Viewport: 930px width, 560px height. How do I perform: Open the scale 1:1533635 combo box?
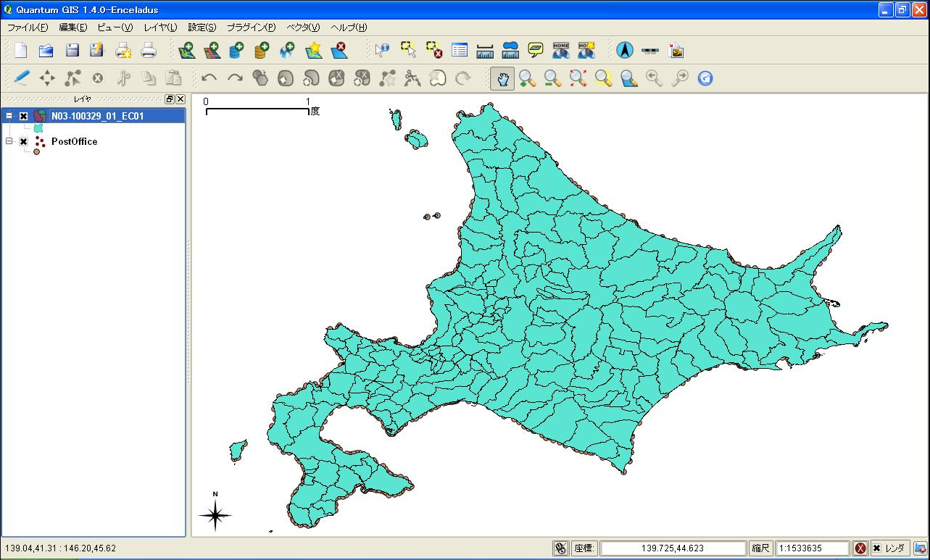[811, 548]
